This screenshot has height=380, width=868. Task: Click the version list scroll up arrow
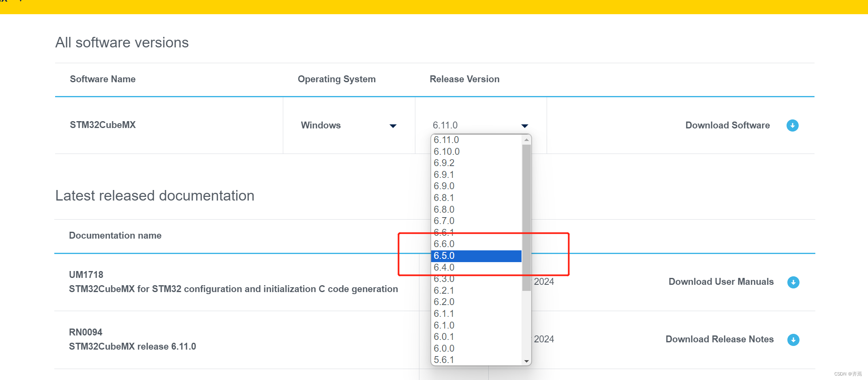tap(526, 139)
